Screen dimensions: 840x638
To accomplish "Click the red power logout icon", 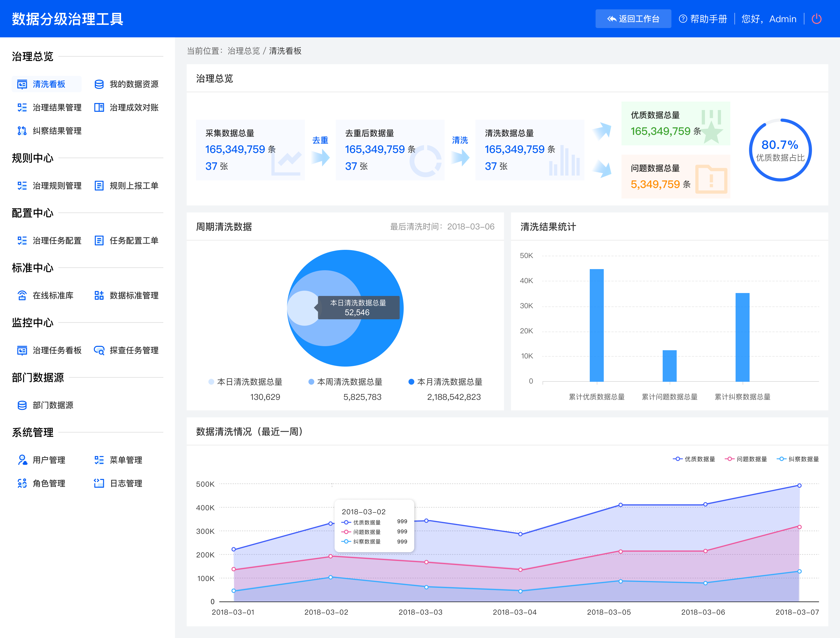I will [x=816, y=19].
